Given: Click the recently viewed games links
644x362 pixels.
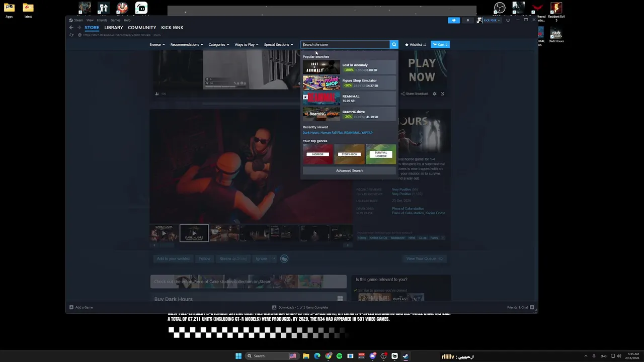Looking at the screenshot, I should point(338,133).
